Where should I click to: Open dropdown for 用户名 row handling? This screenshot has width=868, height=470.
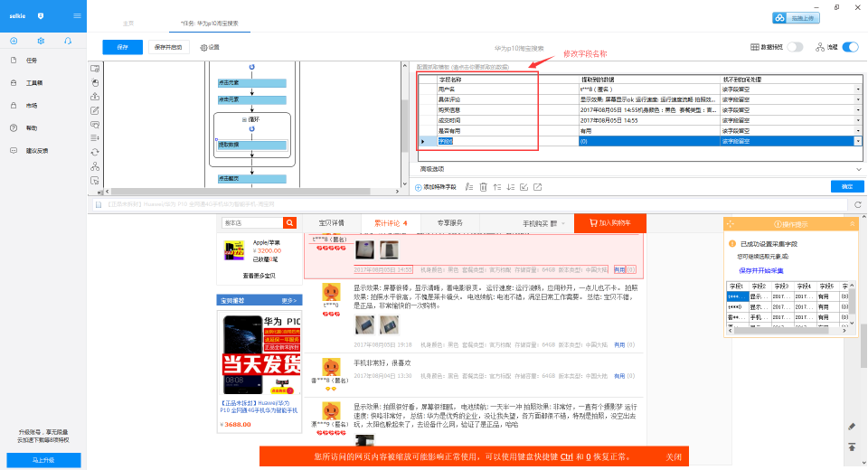(858, 89)
